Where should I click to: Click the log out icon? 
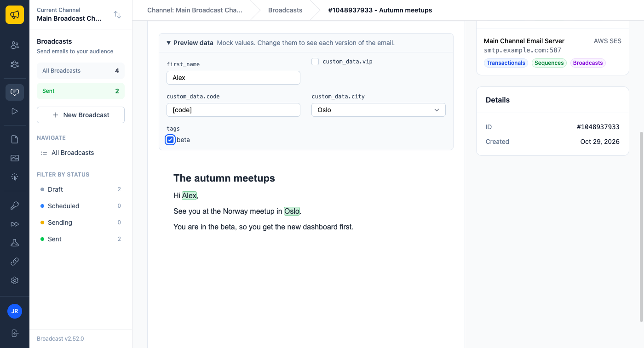tap(15, 333)
